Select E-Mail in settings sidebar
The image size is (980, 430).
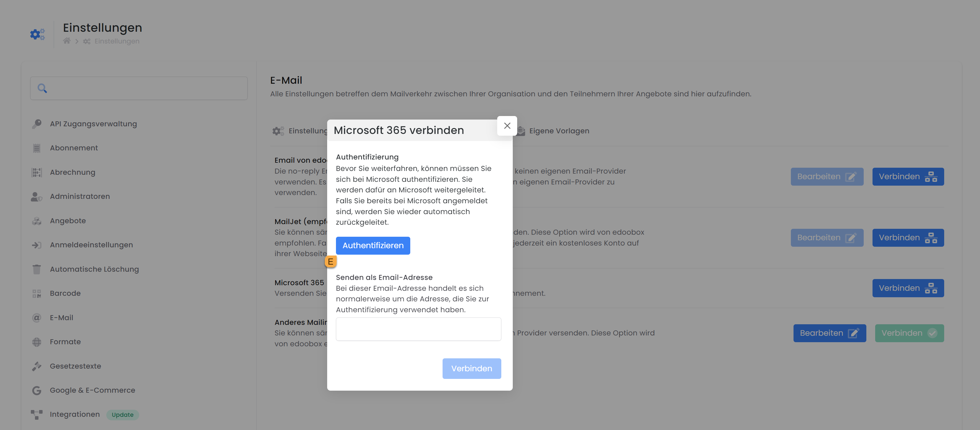click(61, 318)
